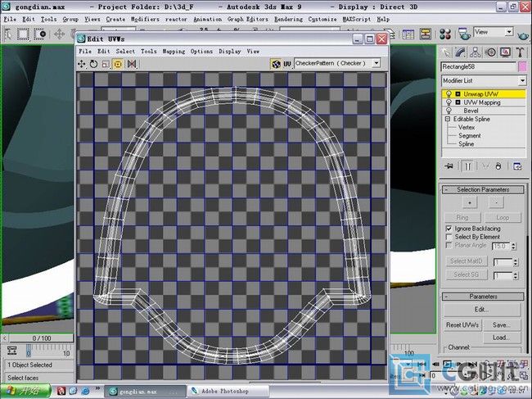The height and width of the screenshot is (399, 532).
Task: Click the Rectangular Selection Region icon
Action: (x=23, y=34)
